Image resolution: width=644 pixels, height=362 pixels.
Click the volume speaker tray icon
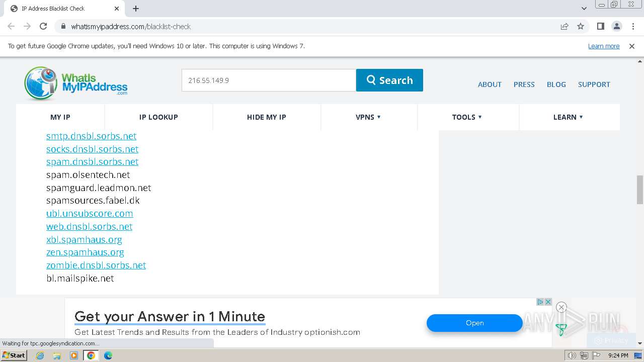572,355
